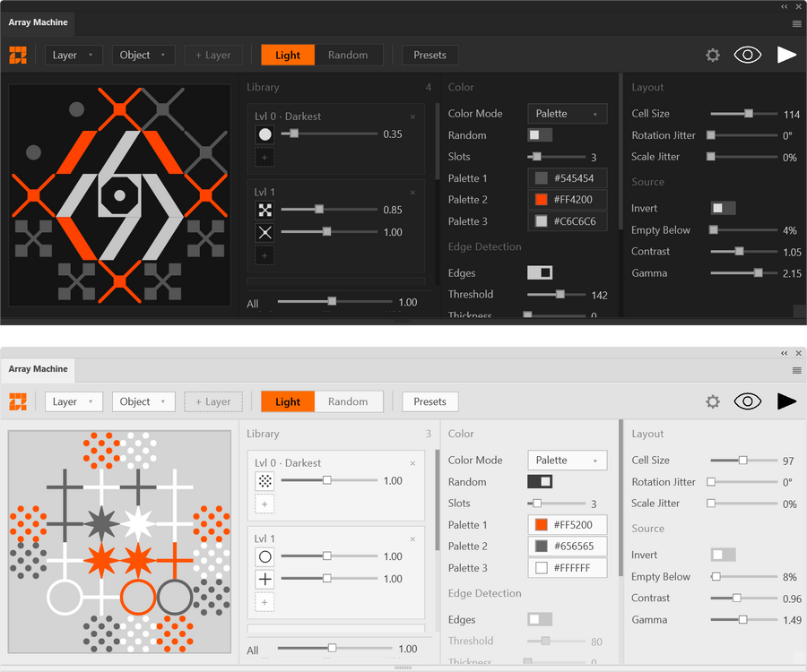This screenshot has width=807, height=672.
Task: Select the thin X shape in dark Lvl 1
Action: click(265, 232)
